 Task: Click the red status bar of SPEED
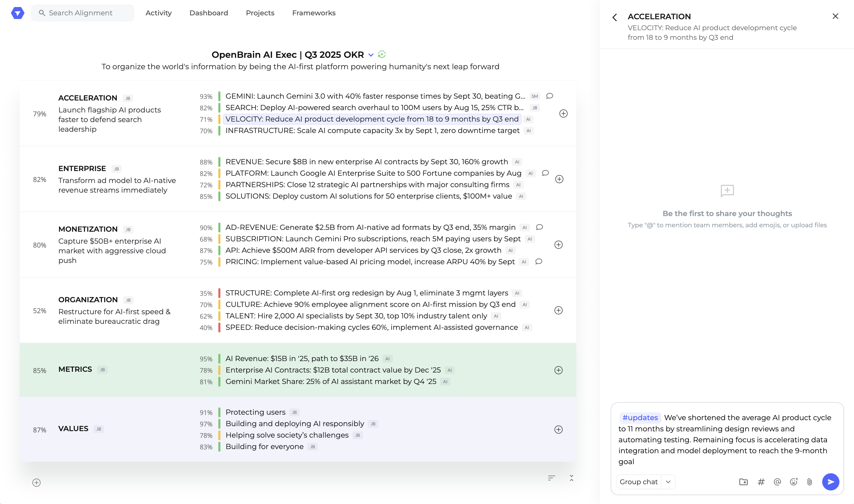(219, 327)
